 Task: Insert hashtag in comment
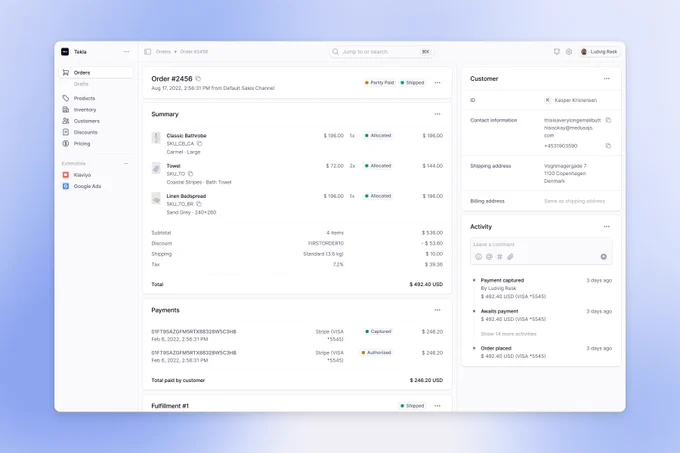[x=500, y=257]
